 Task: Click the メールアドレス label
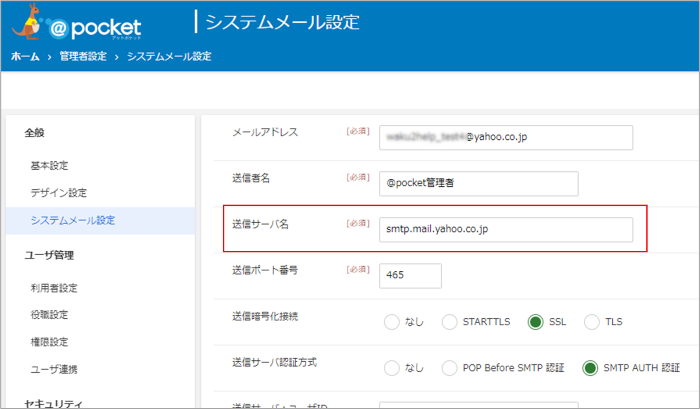[265, 132]
